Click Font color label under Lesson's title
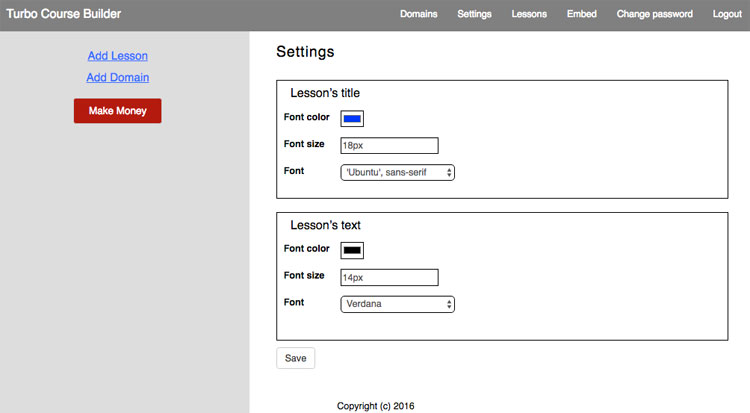Screen dimensions: 750x413 pyautogui.click(x=306, y=117)
